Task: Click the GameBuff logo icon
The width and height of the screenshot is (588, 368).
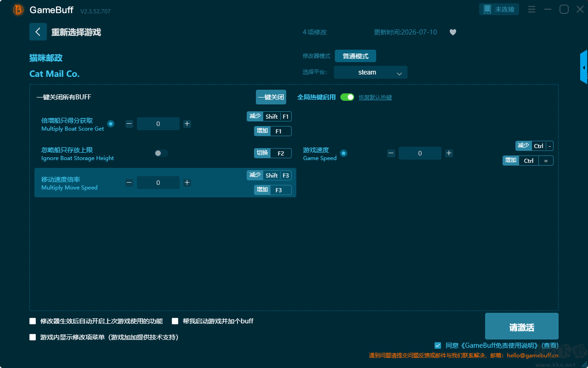Action: (18, 10)
